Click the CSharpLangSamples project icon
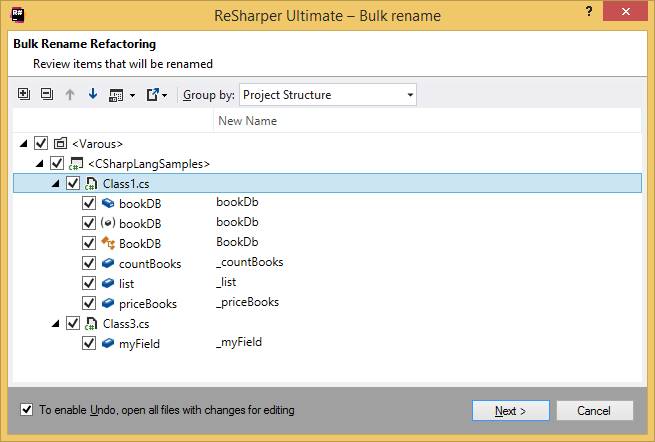 click(x=75, y=164)
